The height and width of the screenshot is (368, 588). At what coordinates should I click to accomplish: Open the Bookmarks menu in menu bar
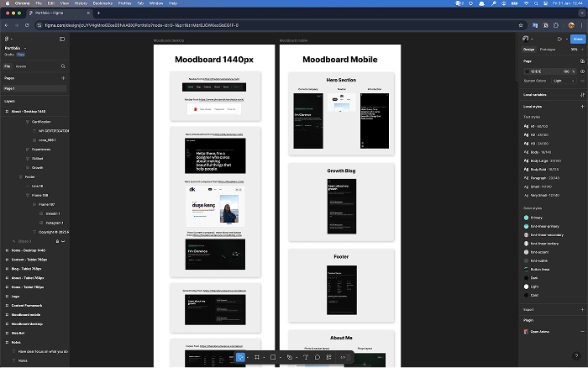tap(102, 3)
